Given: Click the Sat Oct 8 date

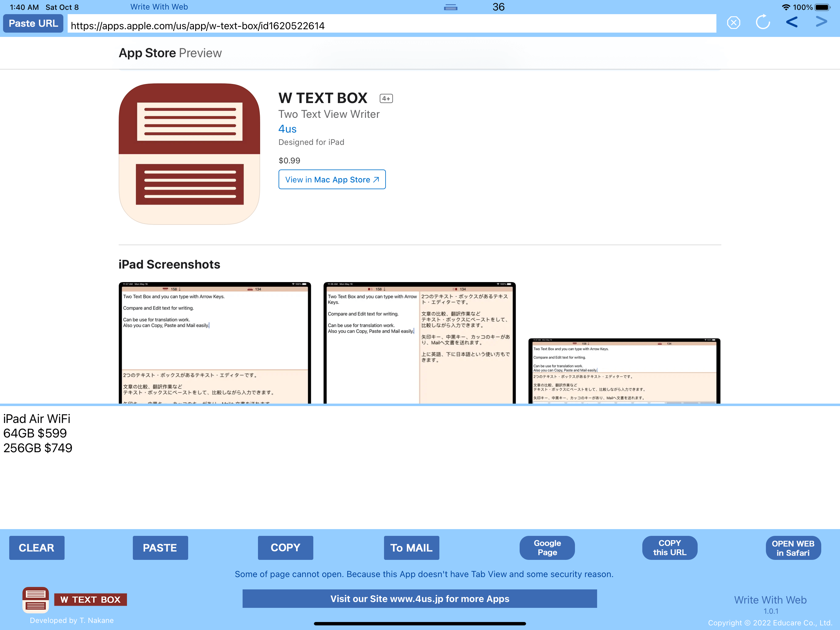Looking at the screenshot, I should 62,7.
